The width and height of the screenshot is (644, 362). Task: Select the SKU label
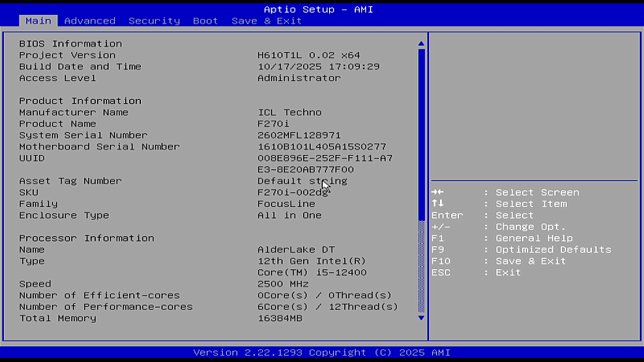click(29, 193)
